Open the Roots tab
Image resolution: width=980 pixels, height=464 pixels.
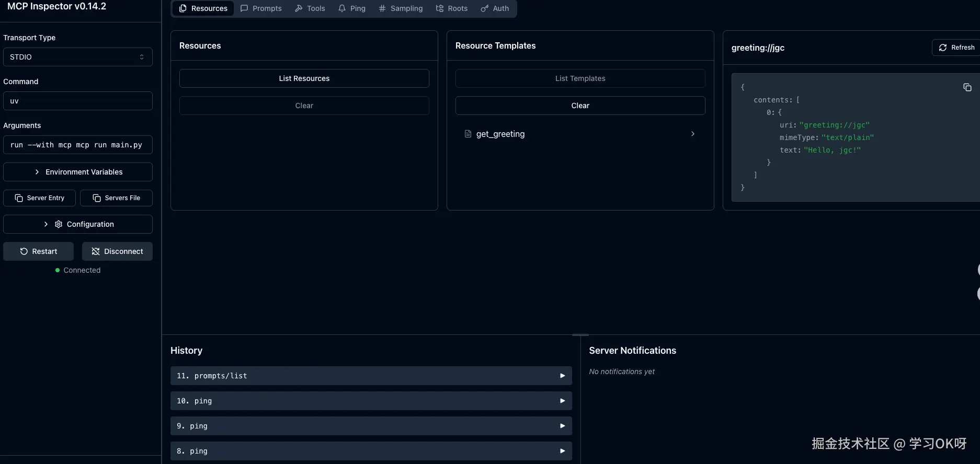click(x=452, y=8)
